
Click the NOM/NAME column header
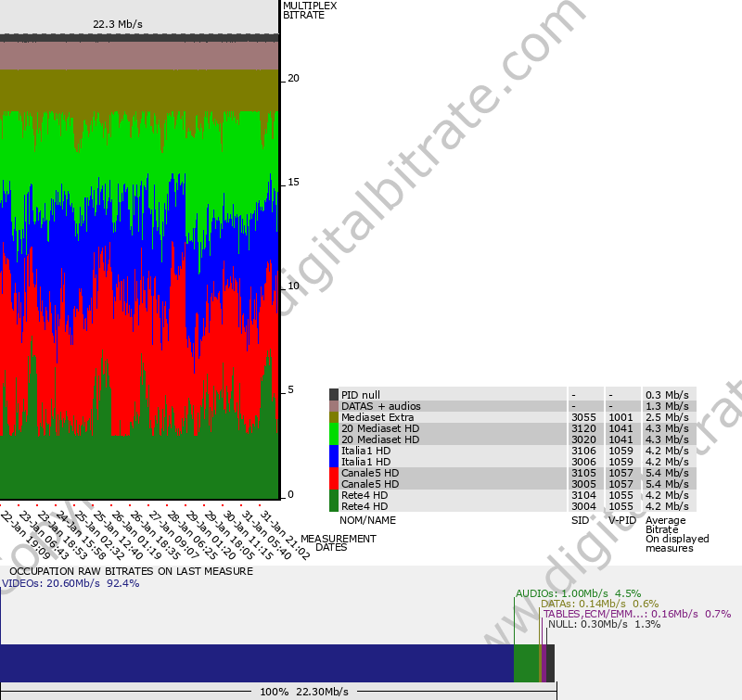click(x=367, y=520)
